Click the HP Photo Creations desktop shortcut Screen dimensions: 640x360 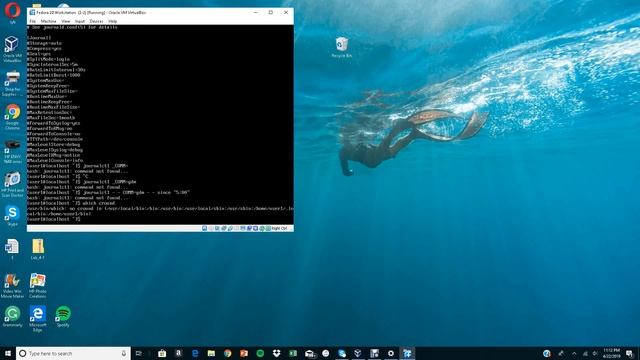tap(38, 286)
